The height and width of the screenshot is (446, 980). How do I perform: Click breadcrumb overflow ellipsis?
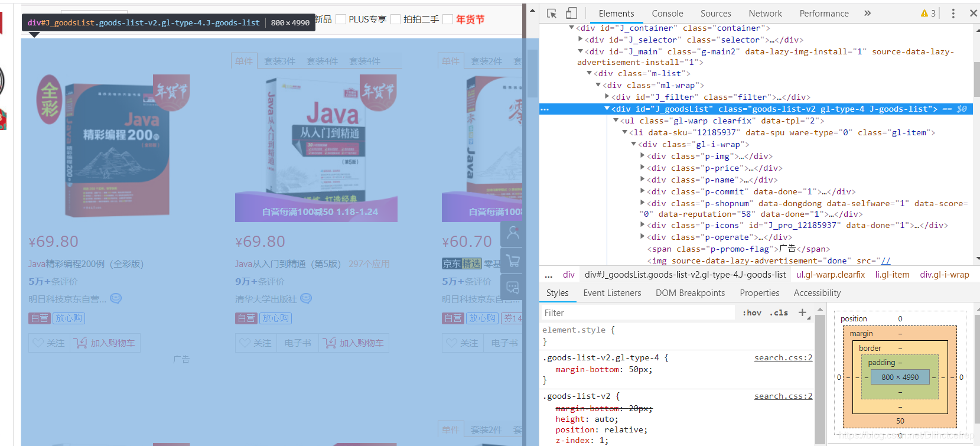[549, 275]
